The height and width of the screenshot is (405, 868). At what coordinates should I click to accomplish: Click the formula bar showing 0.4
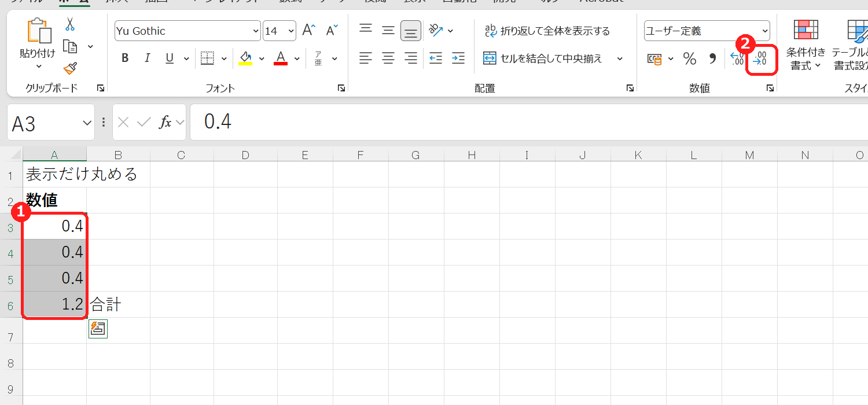point(529,122)
